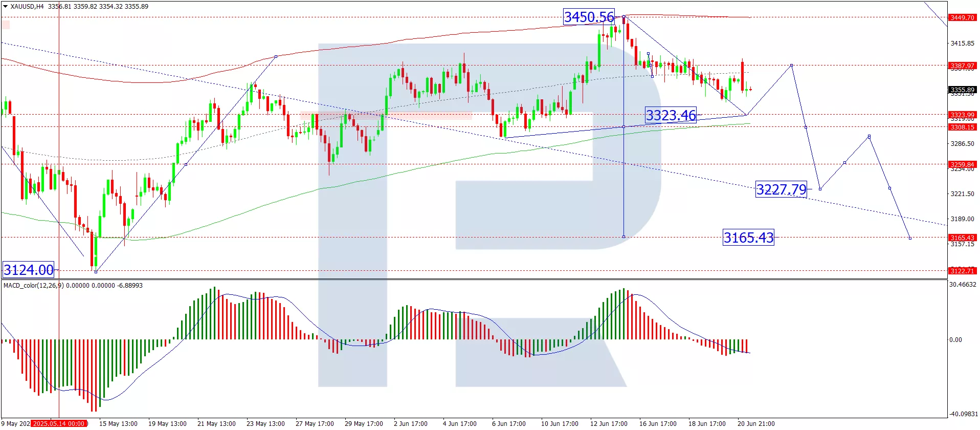Click the small pink square at top-left corner

(x=6, y=24)
